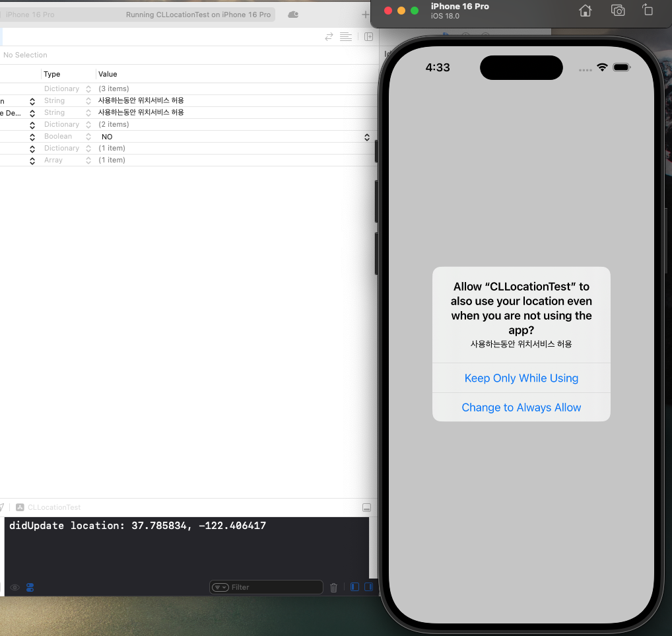672x636 pixels.
Task: Click the Simulator battery icon
Action: pos(622,67)
